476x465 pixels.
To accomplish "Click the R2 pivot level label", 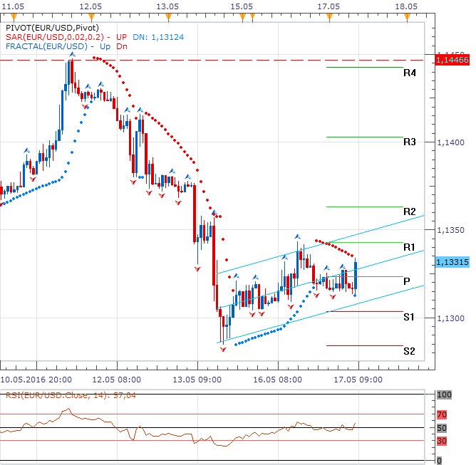I will [x=410, y=211].
